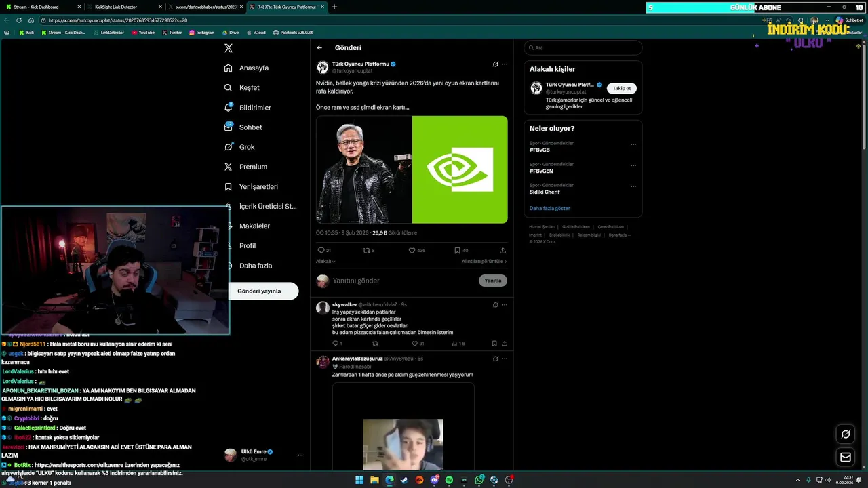Like the main post (436 likes)

point(416,250)
